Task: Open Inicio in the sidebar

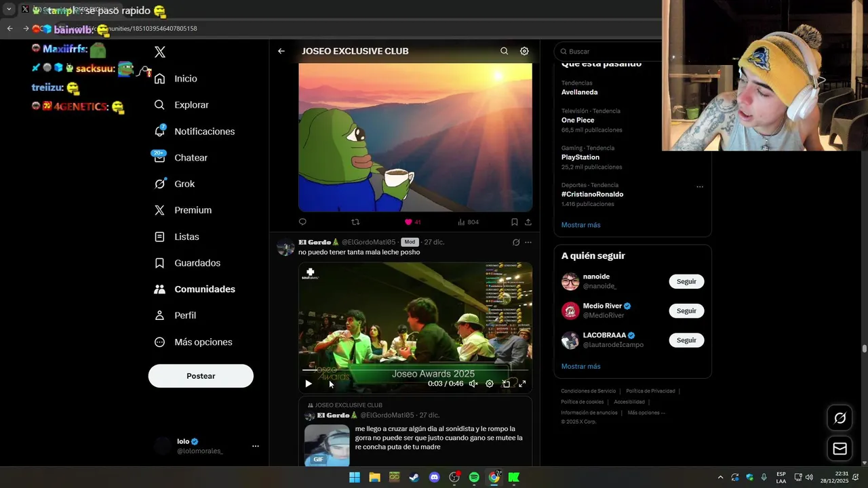Action: [x=176, y=79]
